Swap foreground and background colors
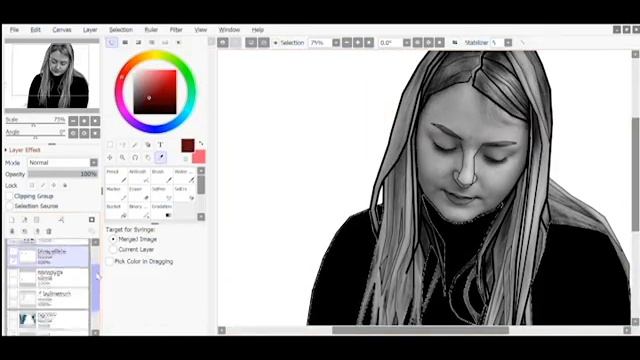 [201, 143]
